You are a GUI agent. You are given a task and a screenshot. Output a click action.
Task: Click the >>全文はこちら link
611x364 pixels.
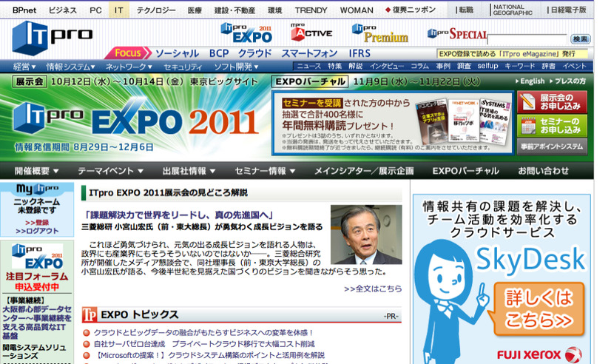[x=373, y=289]
